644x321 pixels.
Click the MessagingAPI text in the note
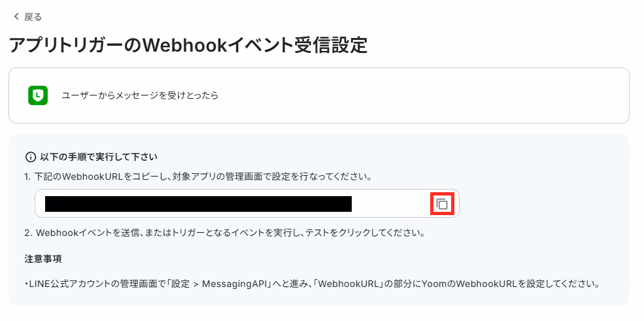tap(235, 284)
